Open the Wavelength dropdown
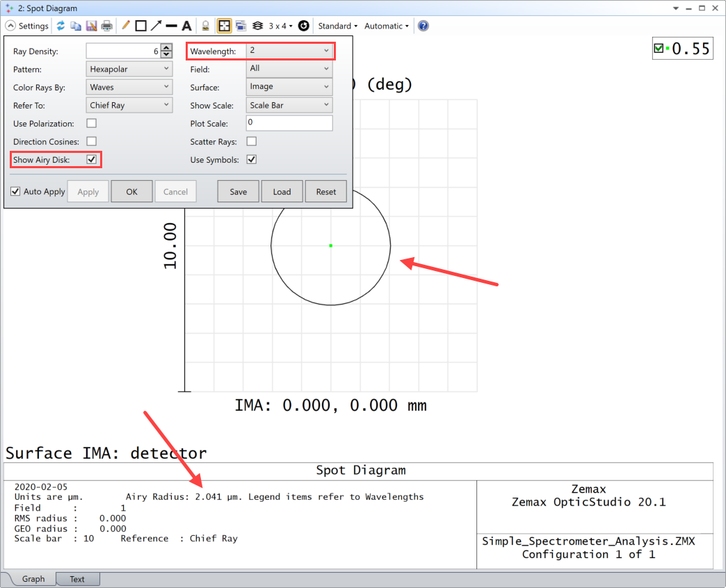726x588 pixels. pyautogui.click(x=289, y=51)
